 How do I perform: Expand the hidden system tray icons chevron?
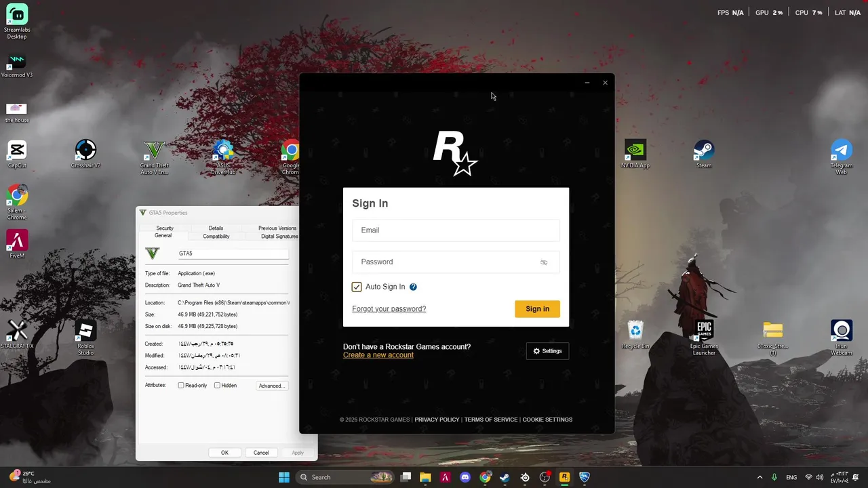[x=759, y=477]
